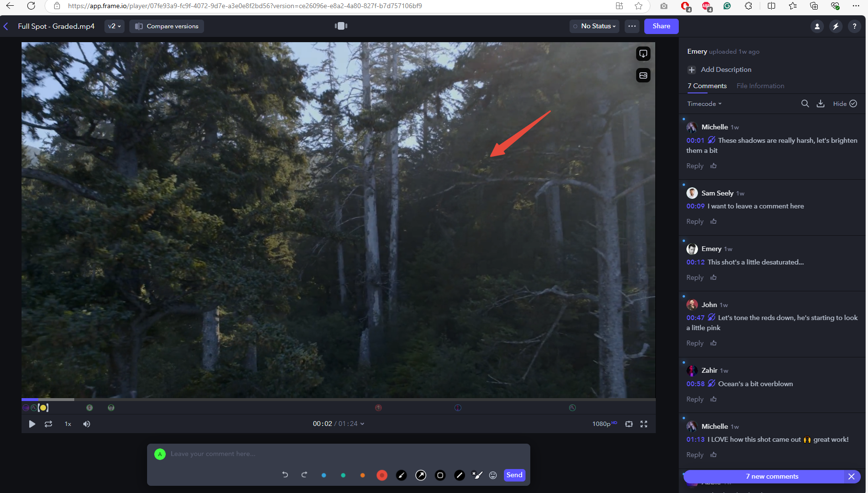
Task: Like John's reds comment
Action: coord(713,343)
